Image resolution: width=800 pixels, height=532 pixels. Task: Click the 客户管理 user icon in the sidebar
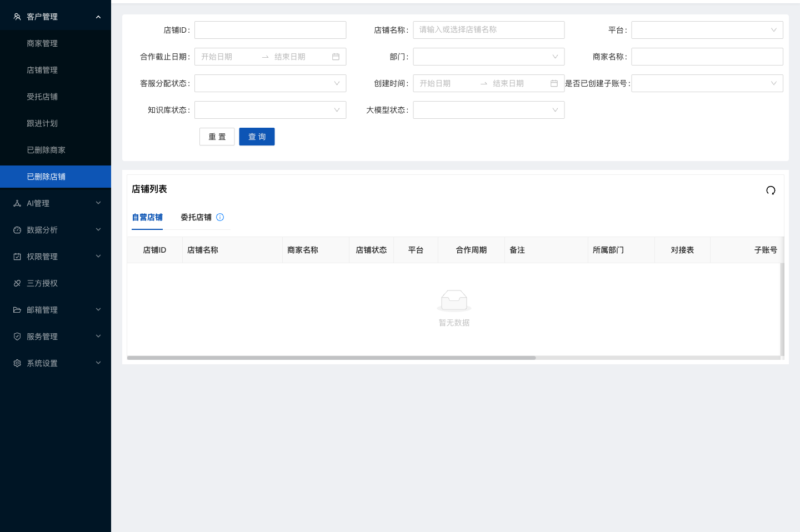pyautogui.click(x=17, y=17)
